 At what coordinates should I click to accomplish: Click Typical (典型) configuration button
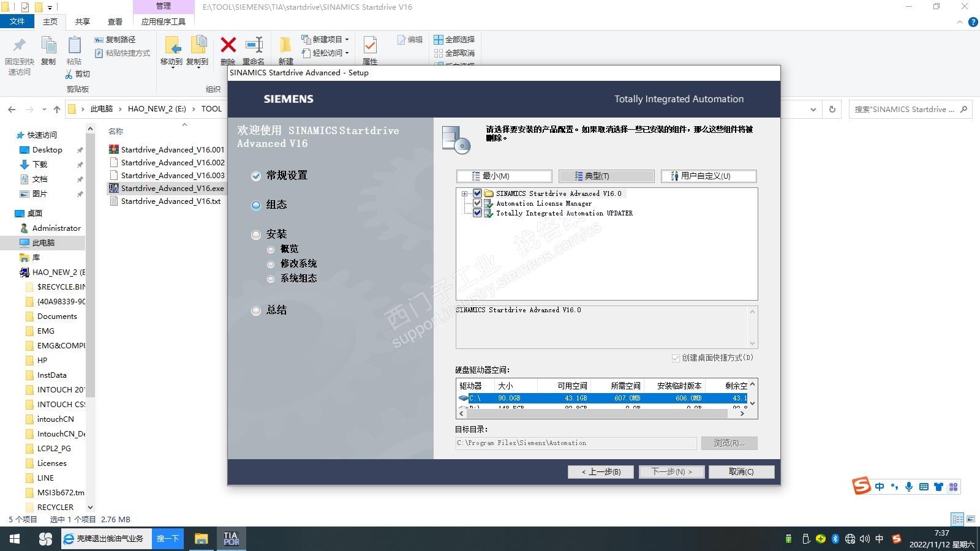(606, 176)
